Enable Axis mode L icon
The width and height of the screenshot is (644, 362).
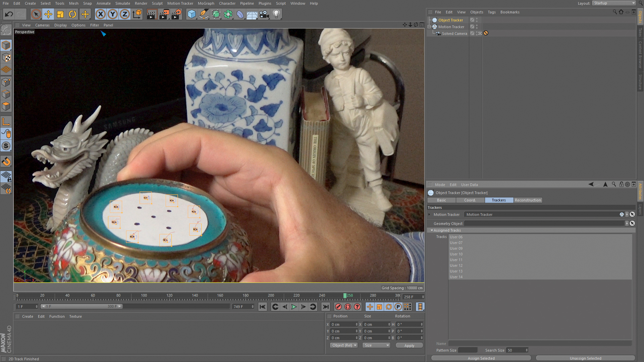point(6,122)
